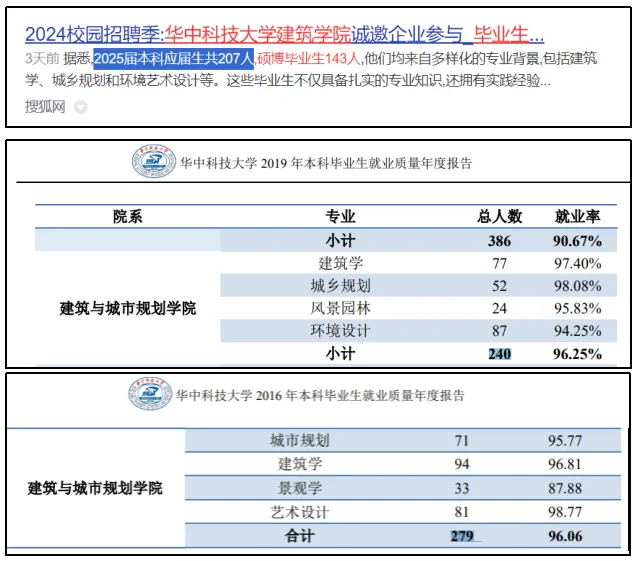Click the 95.83% cell
636x561 pixels.
coord(578,309)
